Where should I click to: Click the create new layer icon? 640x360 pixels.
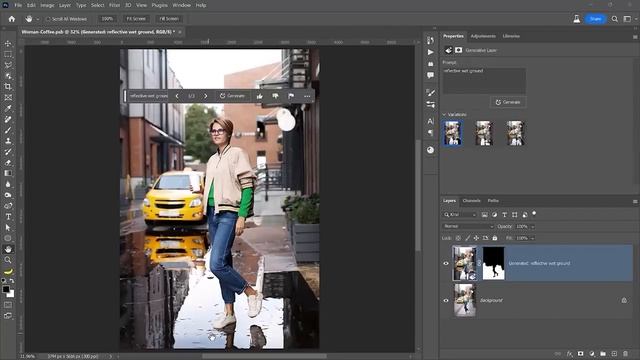tap(614, 354)
